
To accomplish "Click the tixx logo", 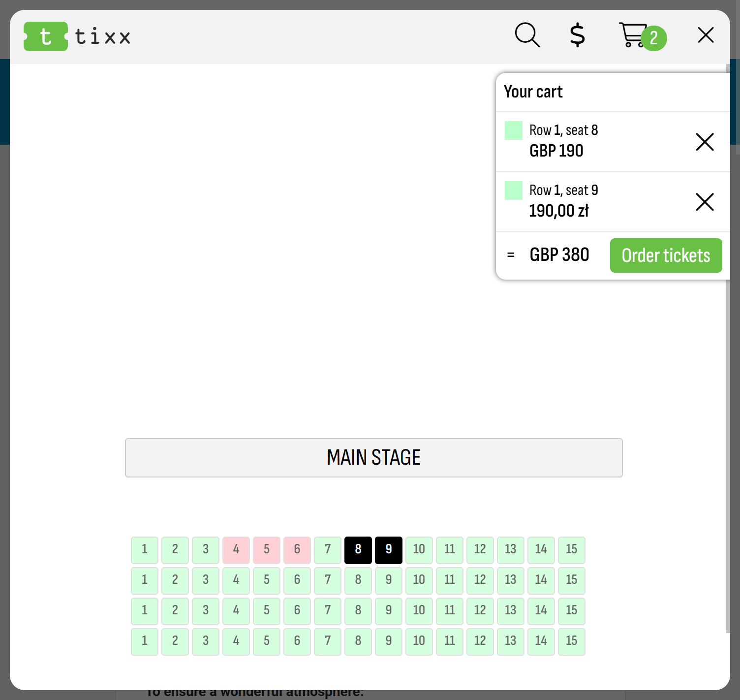I will (x=77, y=36).
